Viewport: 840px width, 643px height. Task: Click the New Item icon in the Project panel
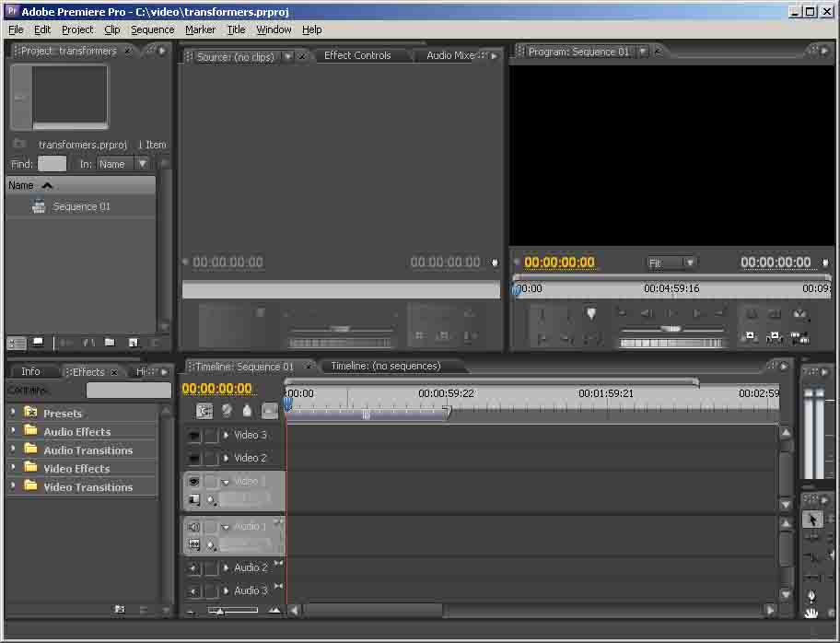point(134,343)
